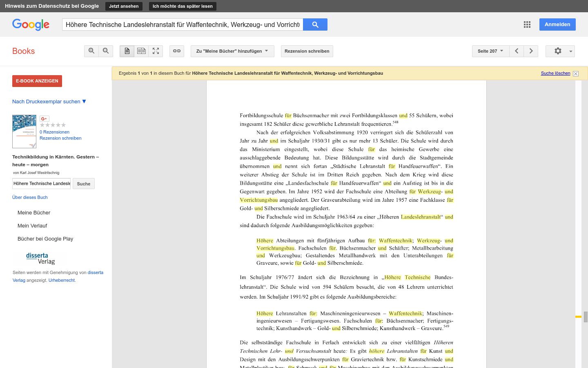This screenshot has width=588, height=368.
Task: Click the star rating row
Action: [x=53, y=125]
